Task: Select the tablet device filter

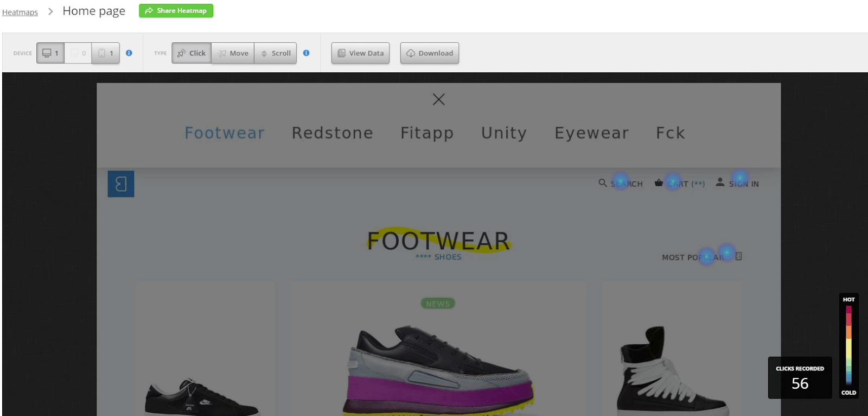Action: (78, 53)
